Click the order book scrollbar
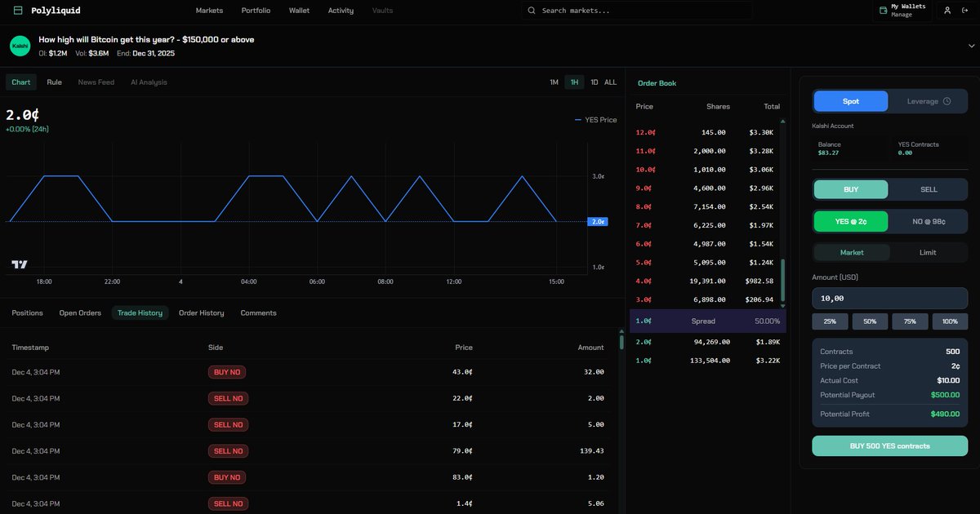This screenshot has height=514, width=980. pos(783,280)
